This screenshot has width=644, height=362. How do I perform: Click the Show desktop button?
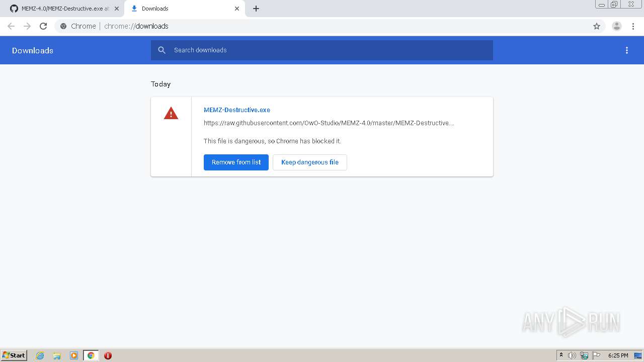[x=639, y=355]
